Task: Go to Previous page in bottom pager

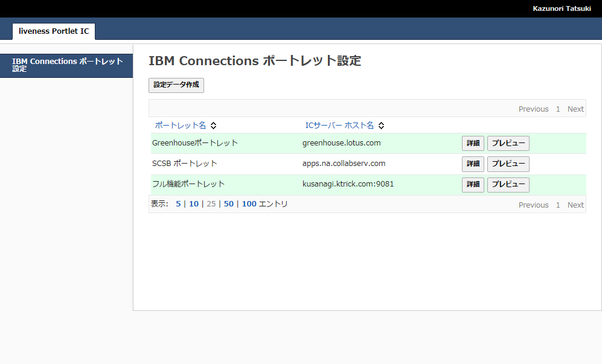Action: (533, 205)
